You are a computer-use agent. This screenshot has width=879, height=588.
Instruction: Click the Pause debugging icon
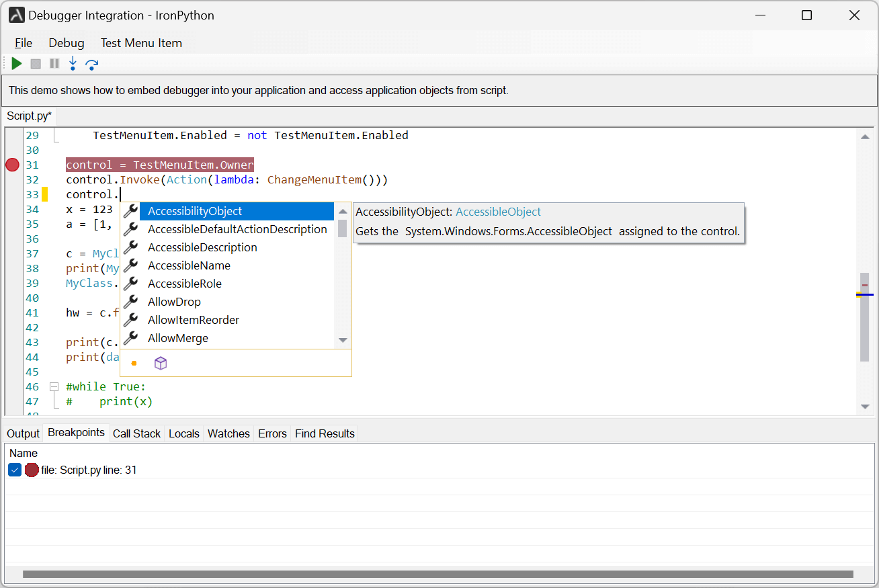point(54,64)
